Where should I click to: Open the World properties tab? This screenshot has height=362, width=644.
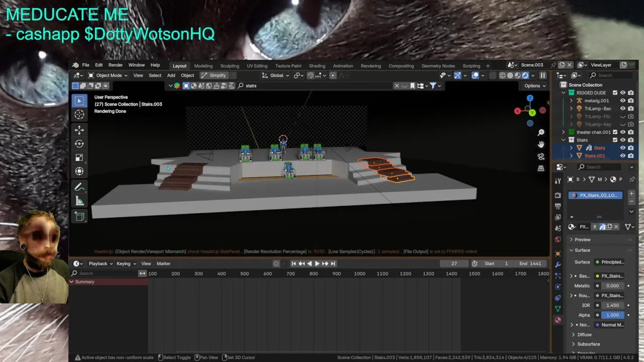pyautogui.click(x=557, y=239)
